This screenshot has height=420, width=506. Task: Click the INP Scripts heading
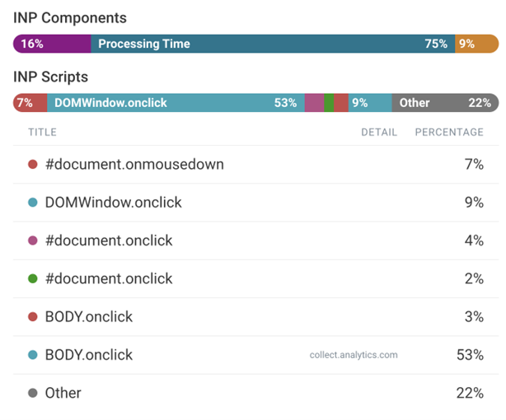tap(51, 77)
